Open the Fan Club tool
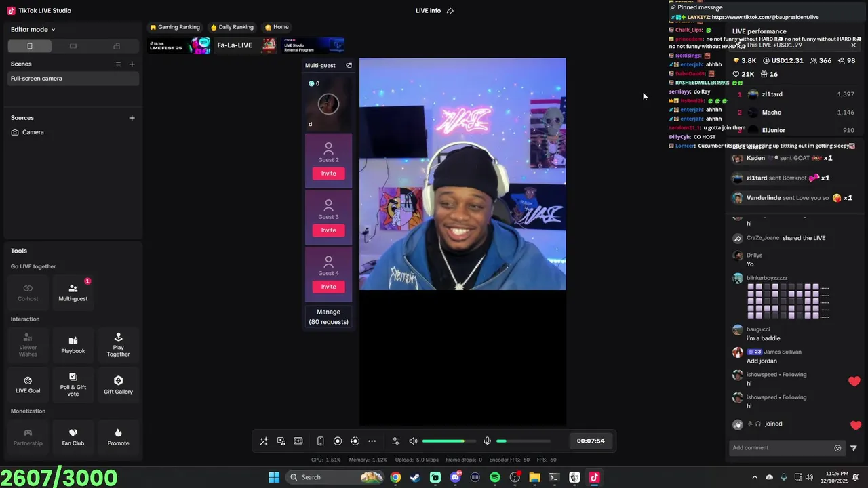The width and height of the screenshot is (868, 488). pyautogui.click(x=73, y=436)
